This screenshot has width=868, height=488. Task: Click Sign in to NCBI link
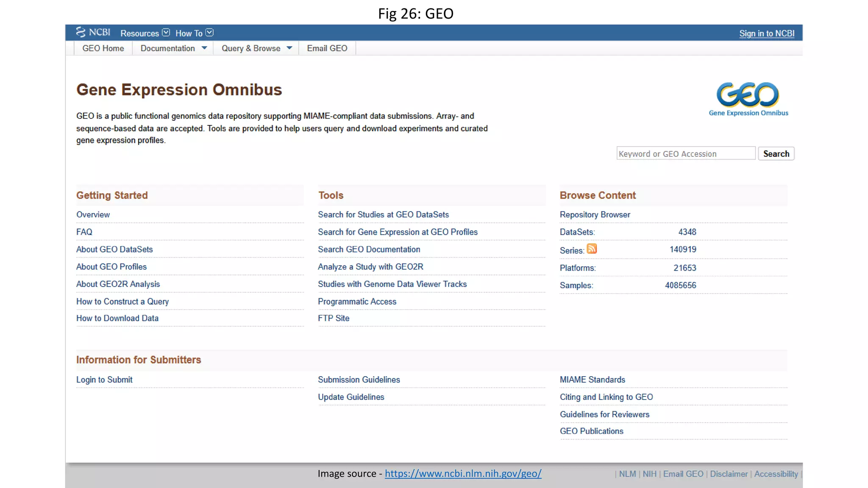[767, 33]
